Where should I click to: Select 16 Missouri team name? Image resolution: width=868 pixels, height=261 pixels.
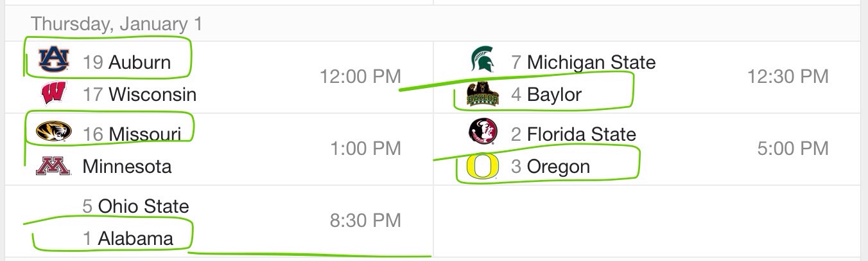132,134
